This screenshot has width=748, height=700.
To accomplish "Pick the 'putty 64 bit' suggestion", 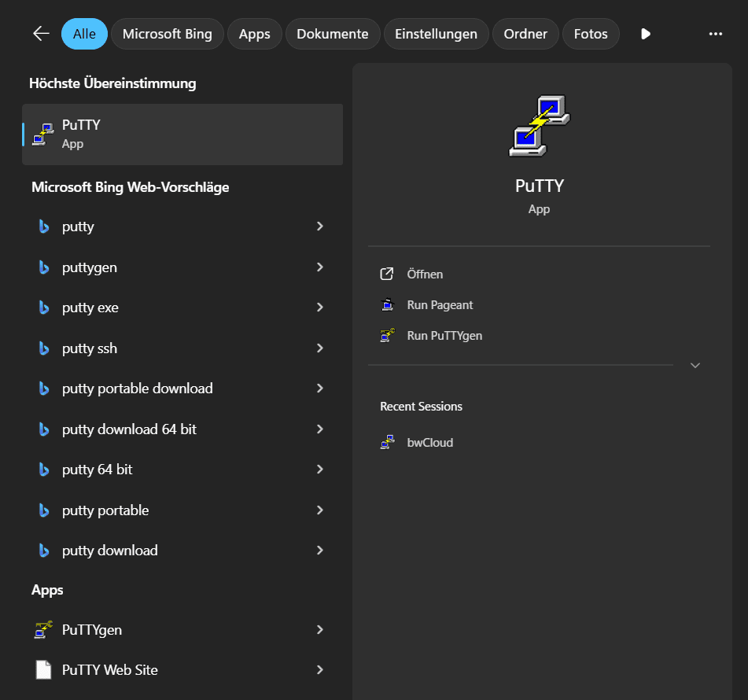I will [x=98, y=470].
